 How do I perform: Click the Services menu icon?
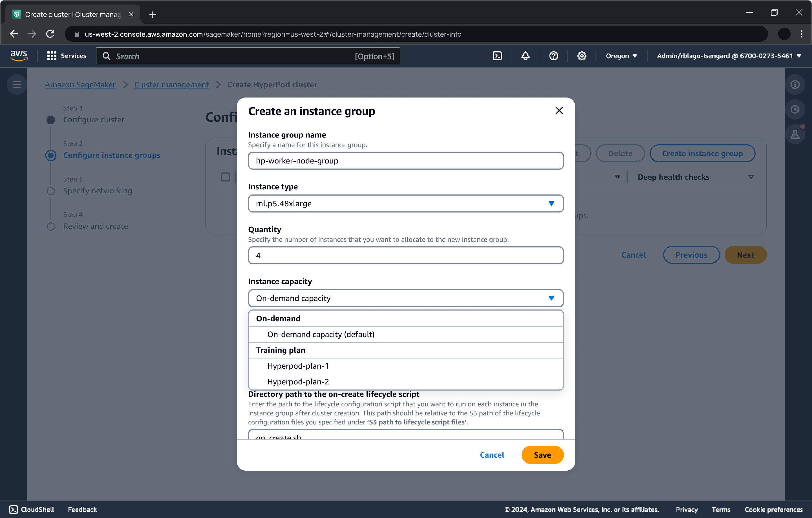click(52, 56)
